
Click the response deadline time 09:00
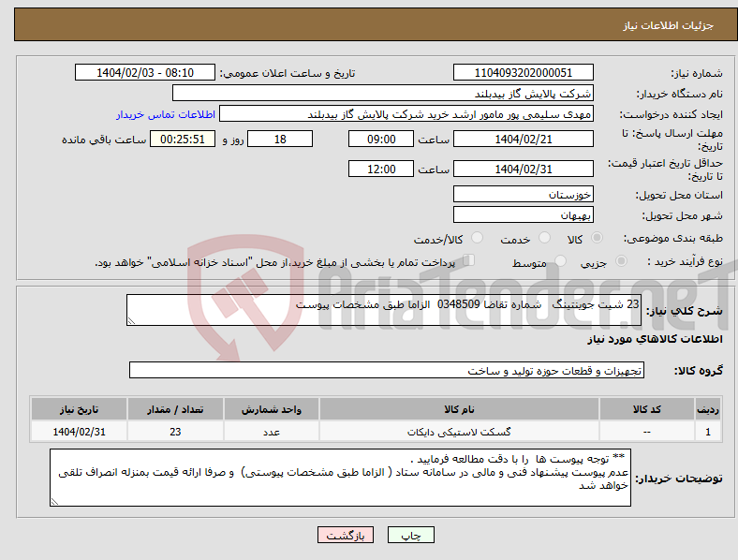pos(381,139)
